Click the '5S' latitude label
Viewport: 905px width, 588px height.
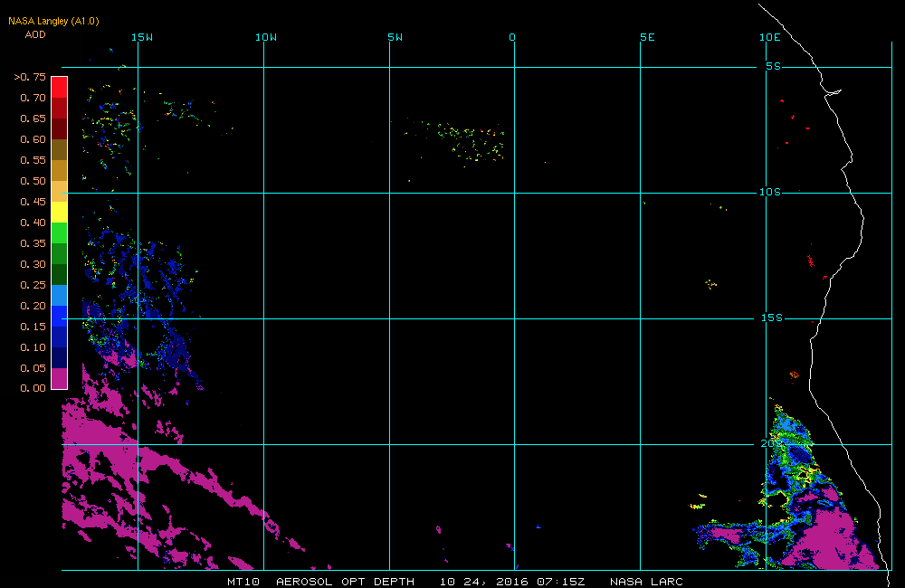[x=774, y=66]
